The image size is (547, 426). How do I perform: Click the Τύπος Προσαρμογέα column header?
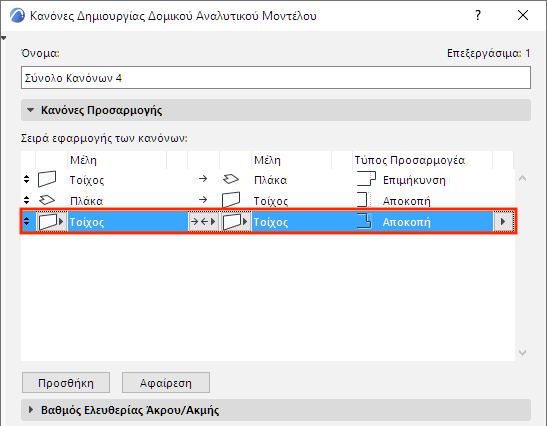click(410, 160)
